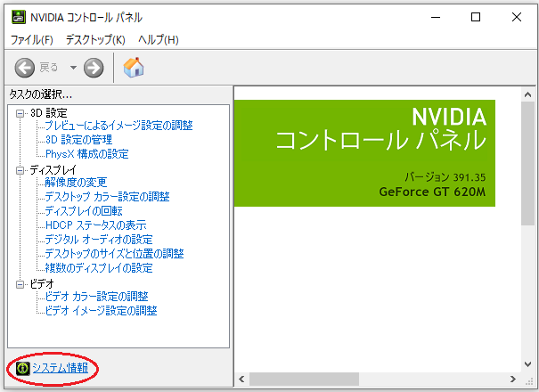Select プレビューによるイメージ設定の調整
Viewport: 539px width, 392px height.
(x=119, y=126)
